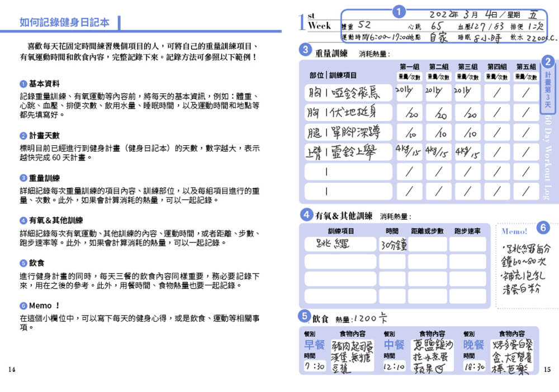Image resolution: width=559 pixels, height=392 pixels.
Task: Click the large circled 1 above the date box
Action: [399, 12]
